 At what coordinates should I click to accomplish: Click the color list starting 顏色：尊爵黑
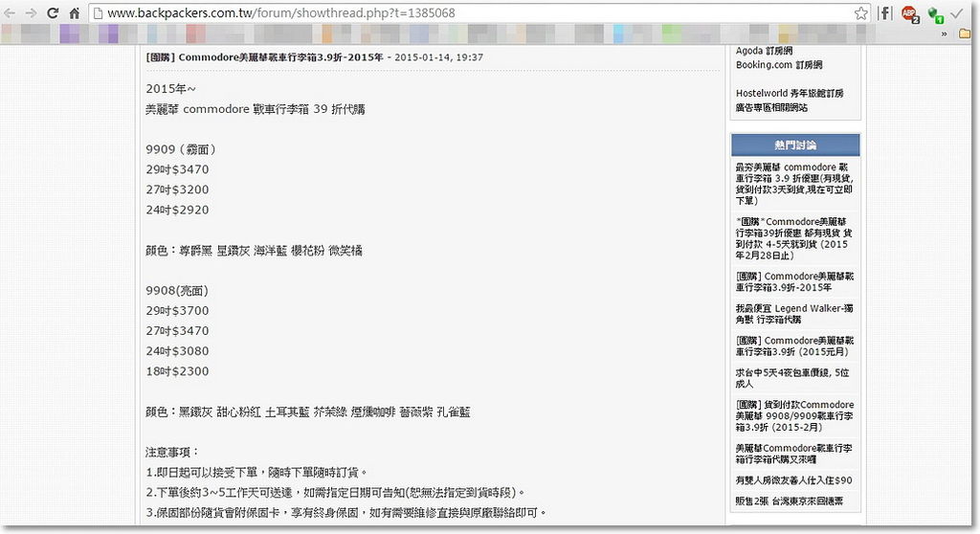point(254,250)
